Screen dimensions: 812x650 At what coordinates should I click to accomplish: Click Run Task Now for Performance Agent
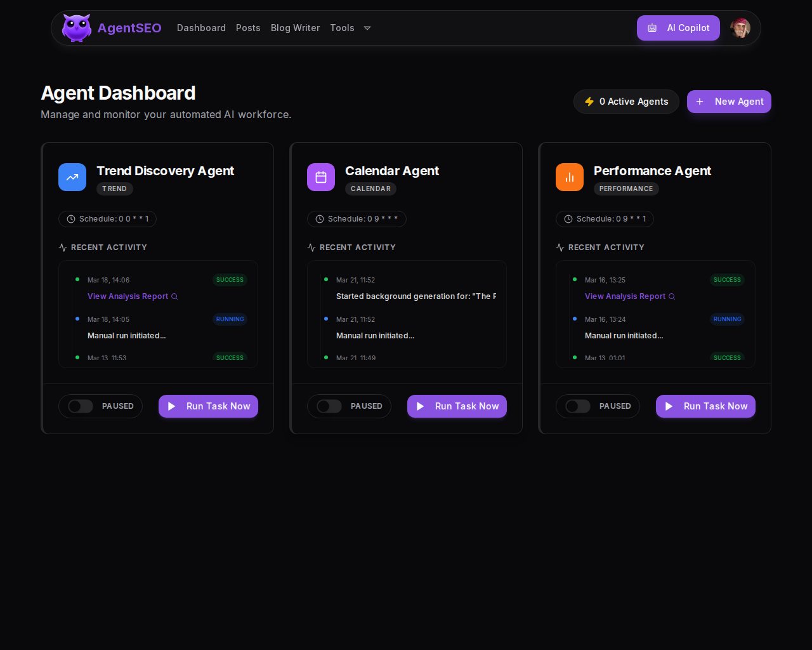point(705,406)
